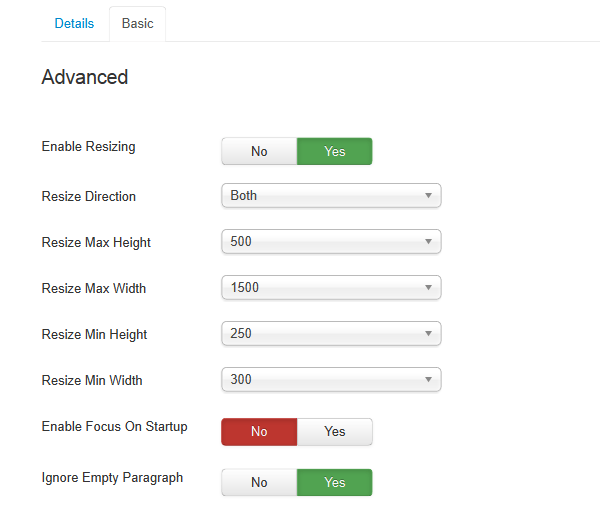Click the Resize Min Width dropdown arrow
Image resolution: width=600 pixels, height=507 pixels.
click(x=428, y=380)
